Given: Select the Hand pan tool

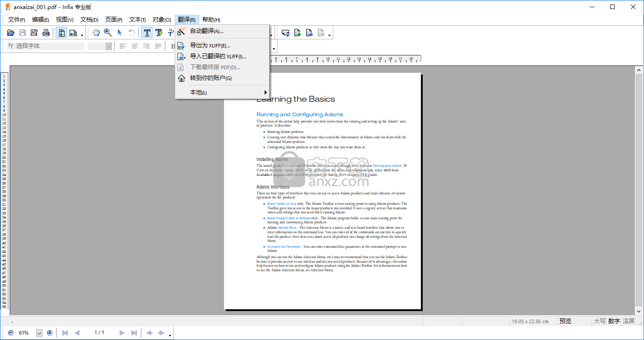Looking at the screenshot, I should click(96, 33).
